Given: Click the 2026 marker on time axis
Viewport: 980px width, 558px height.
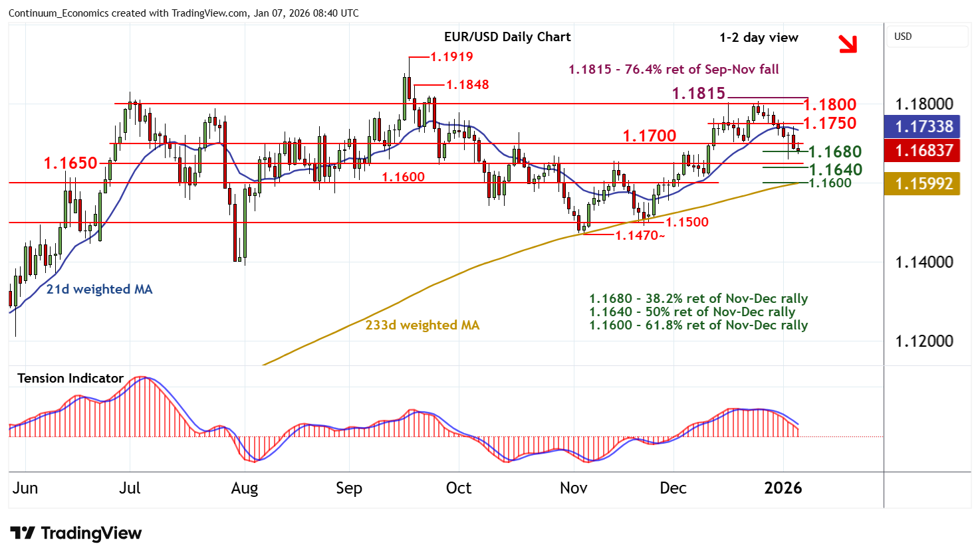Looking at the screenshot, I should [783, 488].
